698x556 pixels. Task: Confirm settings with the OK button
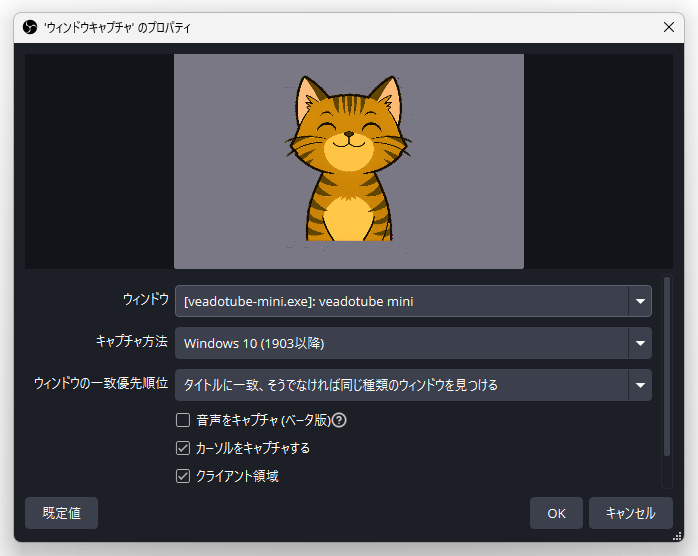click(557, 513)
